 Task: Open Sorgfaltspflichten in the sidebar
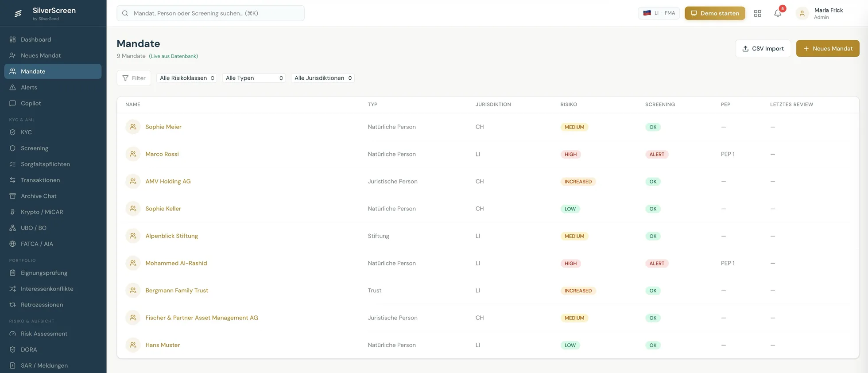[53, 164]
